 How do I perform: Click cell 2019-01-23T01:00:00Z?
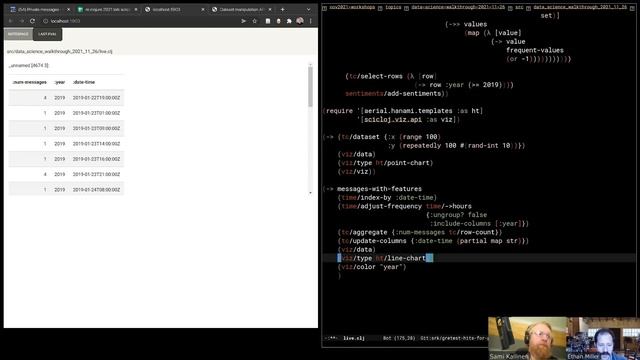96,113
